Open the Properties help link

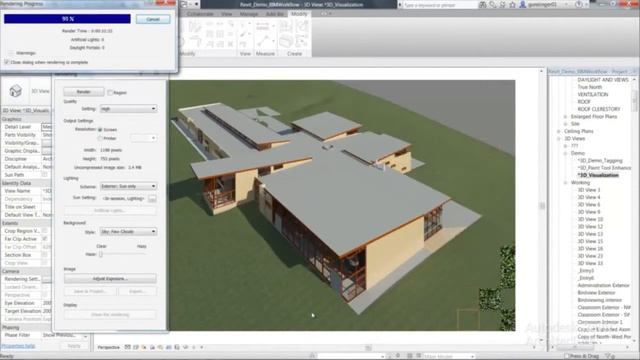tap(18, 346)
